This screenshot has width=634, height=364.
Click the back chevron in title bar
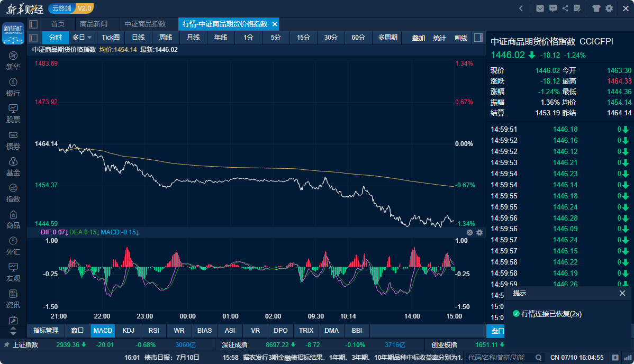[521, 8]
